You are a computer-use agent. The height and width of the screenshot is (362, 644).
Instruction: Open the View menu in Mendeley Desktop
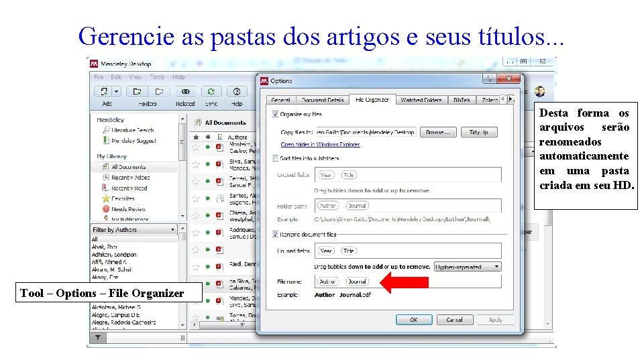click(135, 76)
